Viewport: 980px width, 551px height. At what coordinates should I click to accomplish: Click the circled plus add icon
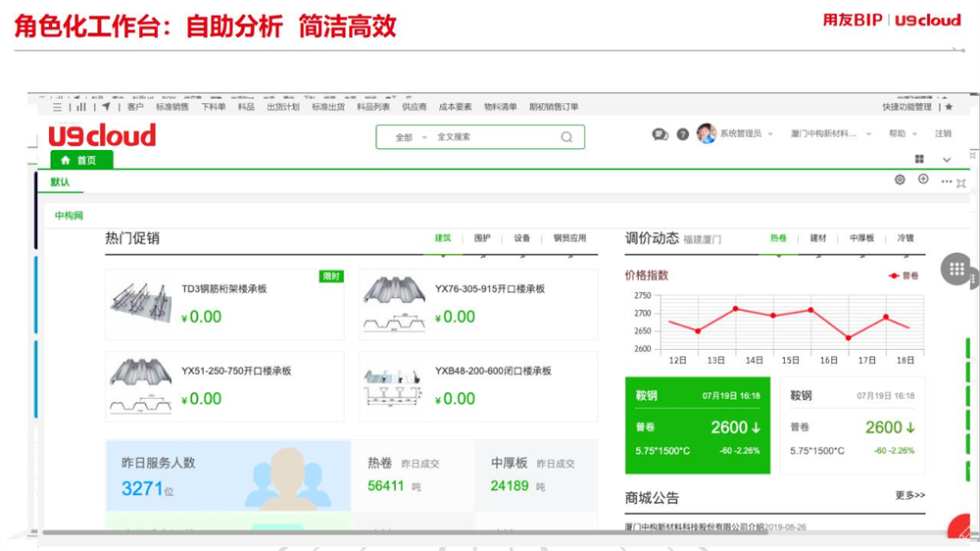(923, 178)
